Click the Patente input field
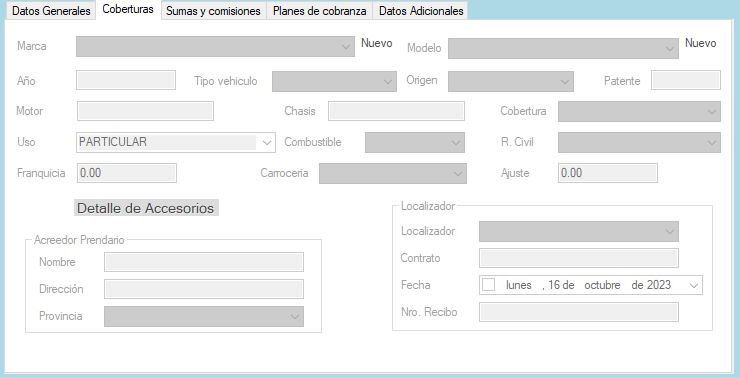Image resolution: width=740 pixels, height=377 pixels. 686,80
